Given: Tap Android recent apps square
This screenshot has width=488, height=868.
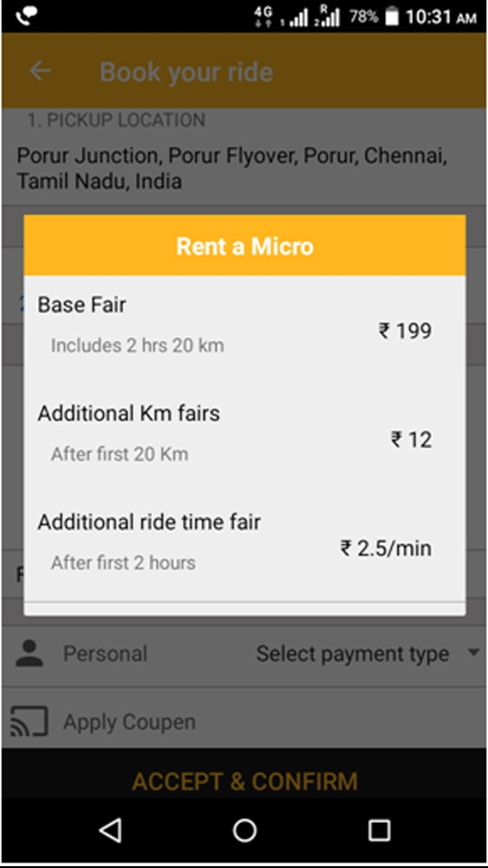Looking at the screenshot, I should click(x=380, y=830).
